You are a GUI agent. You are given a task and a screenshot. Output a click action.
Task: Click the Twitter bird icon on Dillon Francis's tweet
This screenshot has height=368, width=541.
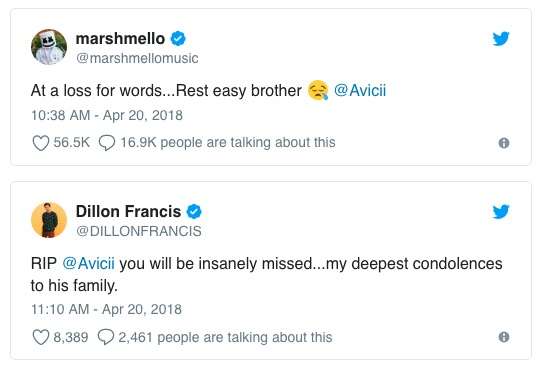[501, 211]
